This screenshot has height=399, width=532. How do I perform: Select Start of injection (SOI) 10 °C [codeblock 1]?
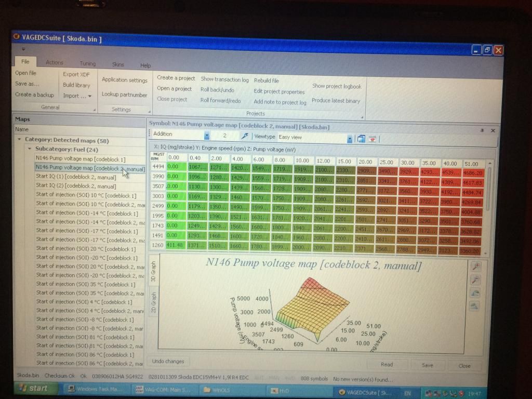pyautogui.click(x=86, y=195)
